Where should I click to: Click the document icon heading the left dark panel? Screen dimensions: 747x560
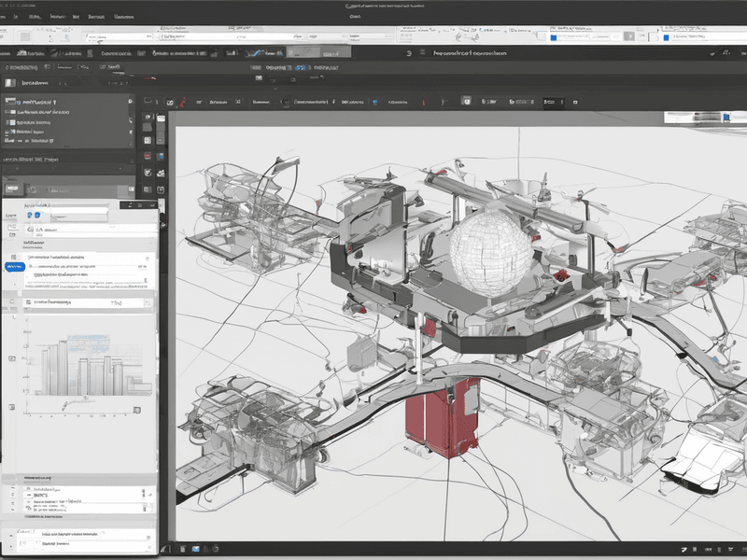point(10,83)
